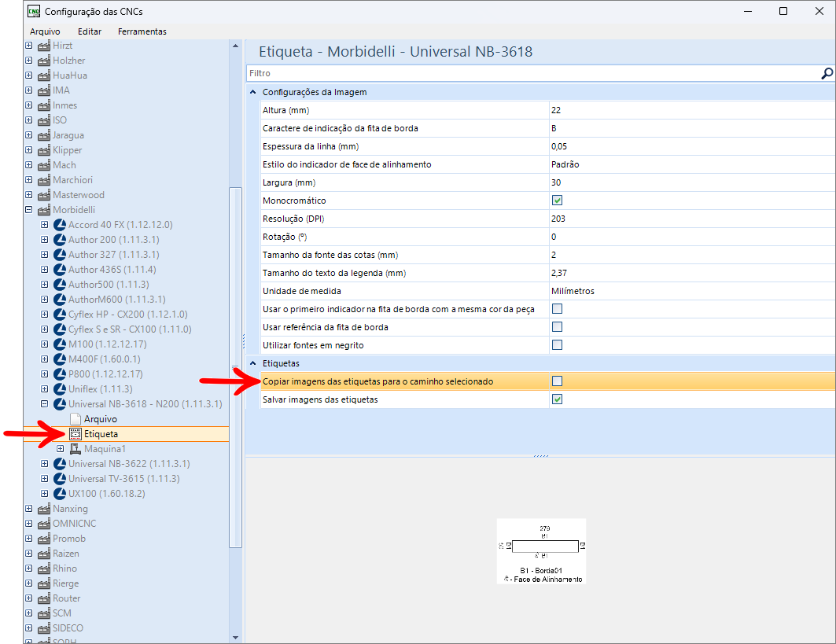Screen dimensions: 836x644
Task: Edit the Resolução (DPI) value 203
Action: [691, 219]
